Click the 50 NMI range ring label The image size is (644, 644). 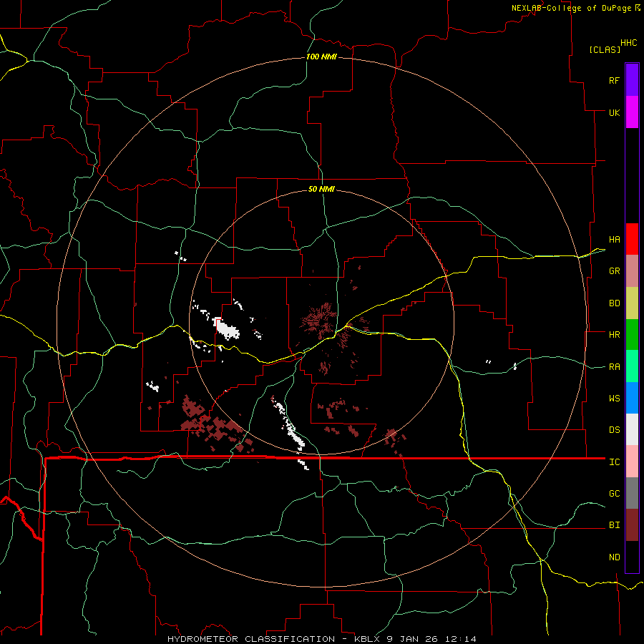(321, 189)
